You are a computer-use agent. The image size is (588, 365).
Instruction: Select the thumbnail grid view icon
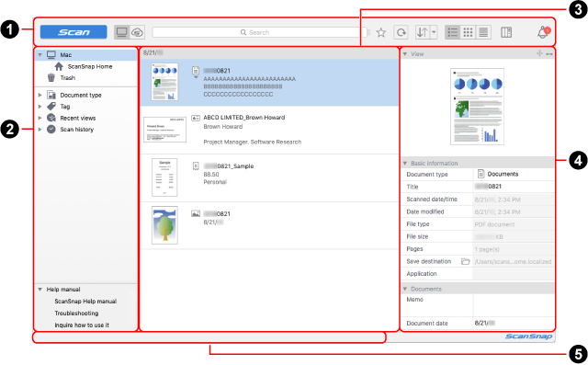click(468, 32)
